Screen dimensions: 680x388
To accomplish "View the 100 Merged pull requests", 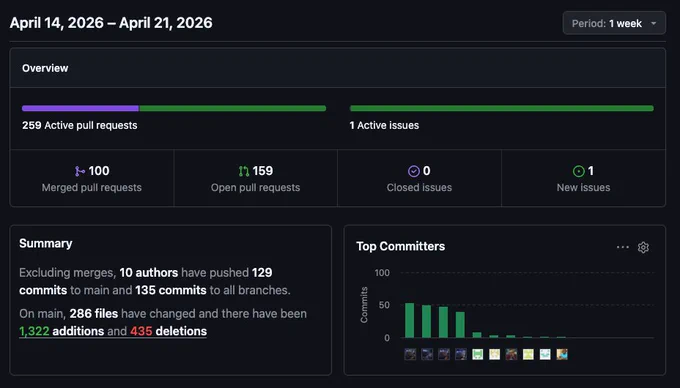I will [x=92, y=178].
